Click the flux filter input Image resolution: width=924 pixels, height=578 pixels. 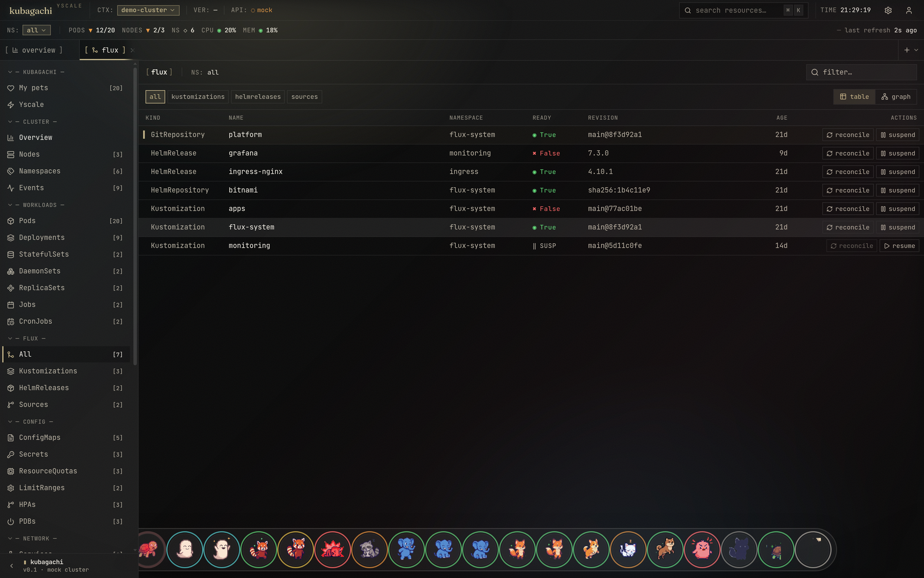coord(862,72)
